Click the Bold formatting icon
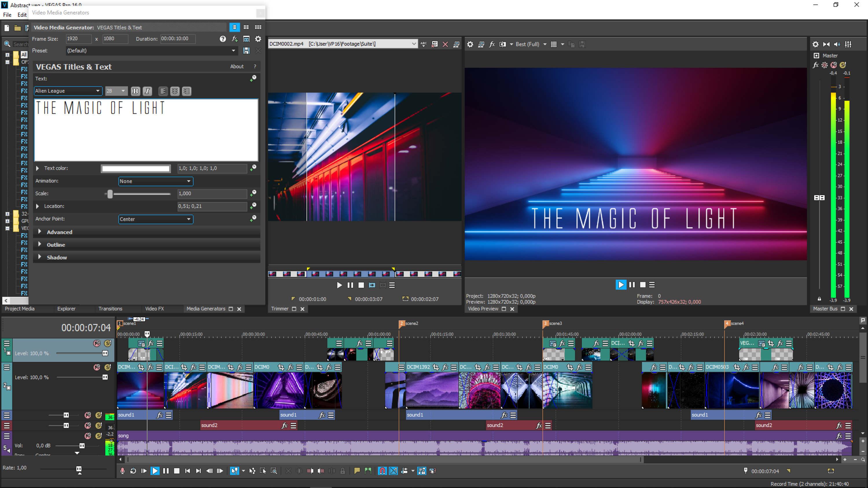This screenshot has width=868, height=488. pos(135,91)
